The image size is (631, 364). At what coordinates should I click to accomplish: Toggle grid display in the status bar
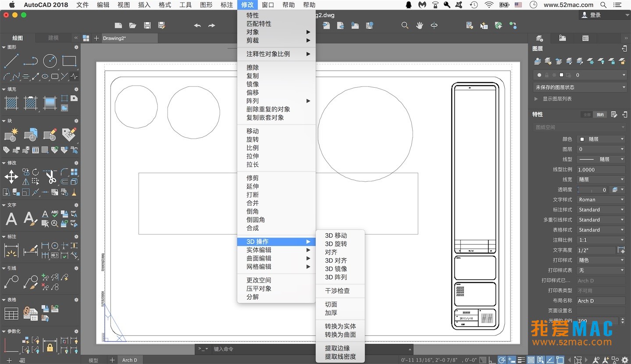pos(531,360)
